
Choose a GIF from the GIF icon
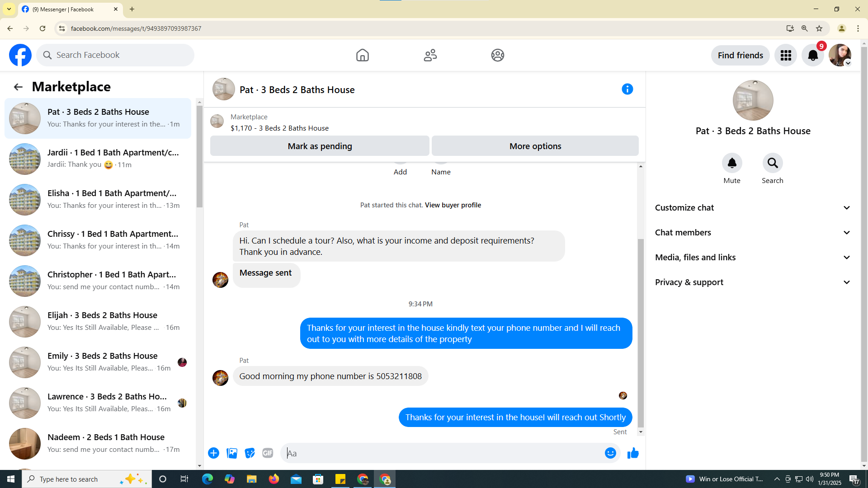tap(268, 453)
